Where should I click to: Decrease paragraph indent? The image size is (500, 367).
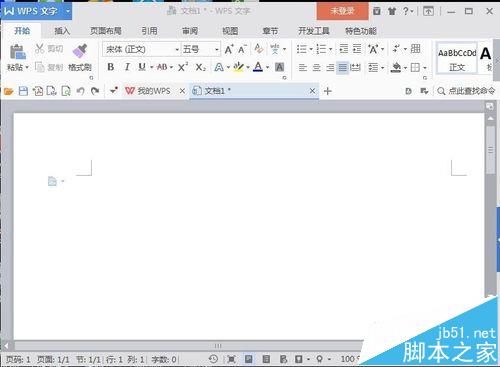click(343, 49)
